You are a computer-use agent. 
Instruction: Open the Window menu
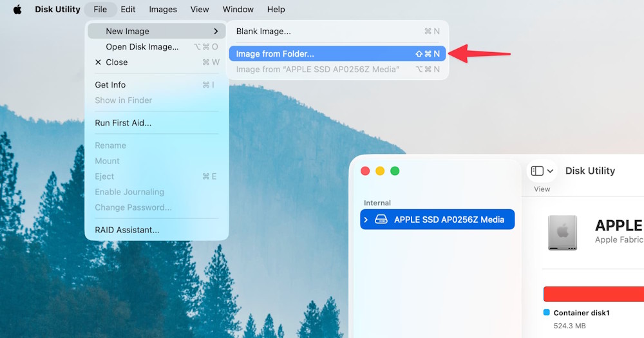(238, 9)
